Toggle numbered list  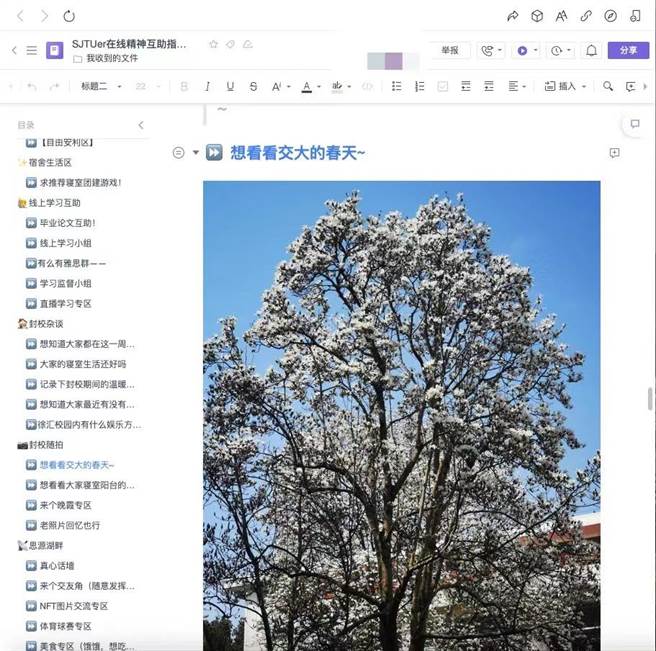pyautogui.click(x=419, y=87)
